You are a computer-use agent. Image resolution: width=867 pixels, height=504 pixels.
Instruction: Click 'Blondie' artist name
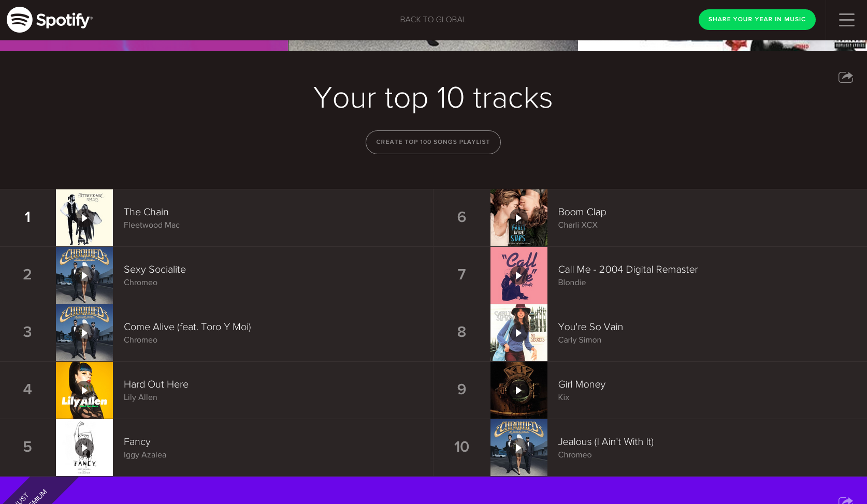[572, 283]
